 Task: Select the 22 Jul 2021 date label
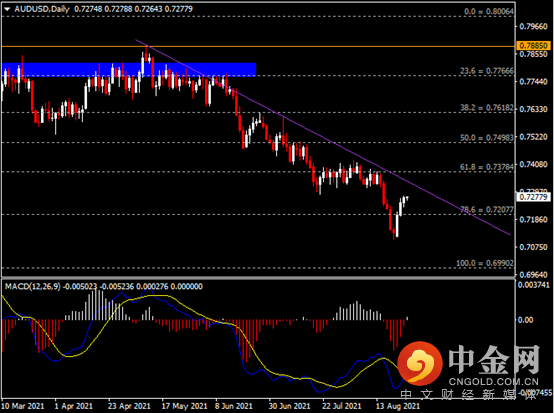coord(342,406)
